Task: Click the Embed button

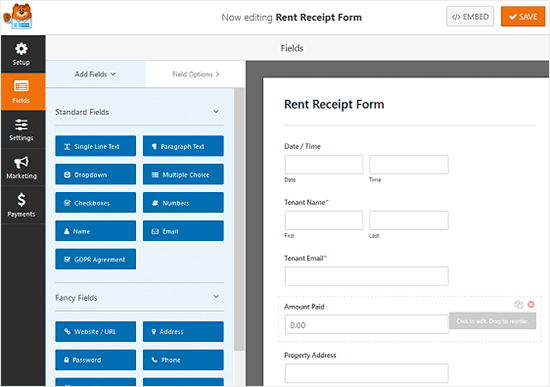Action: coord(470,16)
